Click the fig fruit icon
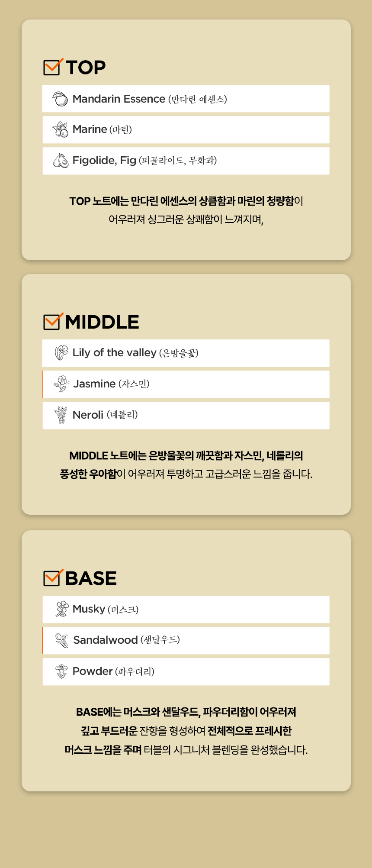The height and width of the screenshot is (868, 372). (x=60, y=161)
